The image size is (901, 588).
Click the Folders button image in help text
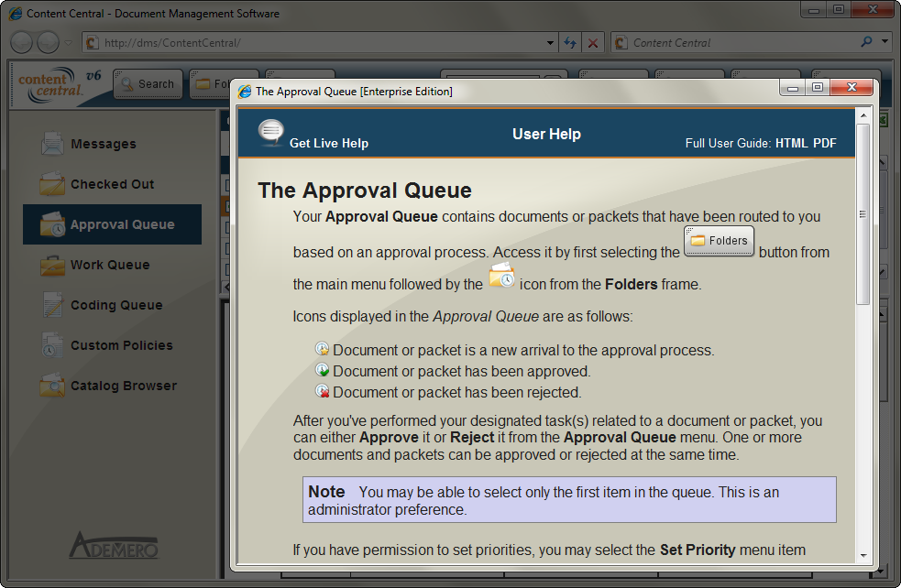(719, 241)
